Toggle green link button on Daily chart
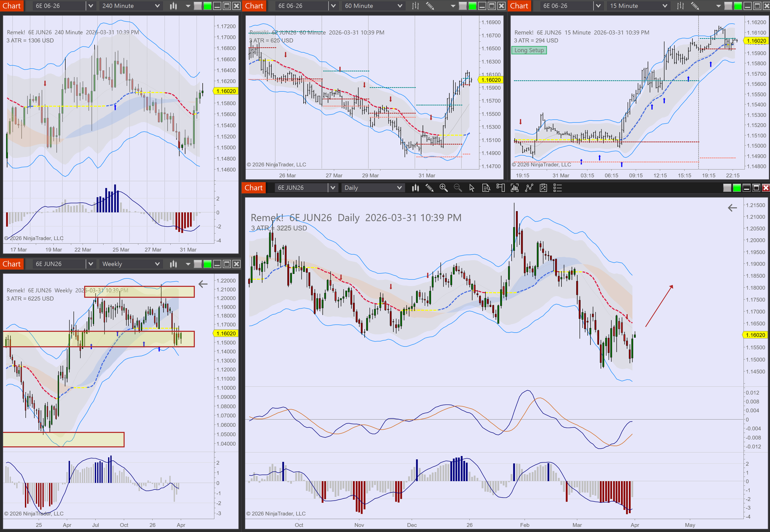The height and width of the screenshot is (532, 770). click(x=737, y=188)
